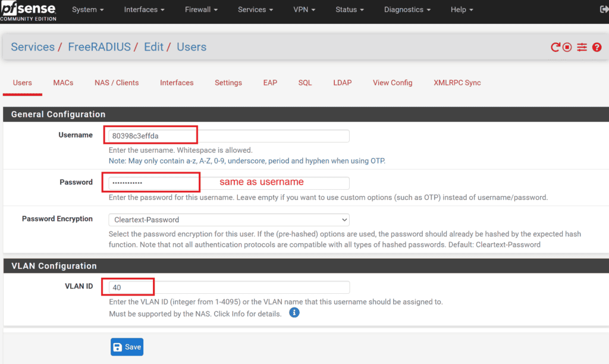Click the VLAN Configuration section header
Image resolution: width=609 pixels, height=364 pixels.
306,266
